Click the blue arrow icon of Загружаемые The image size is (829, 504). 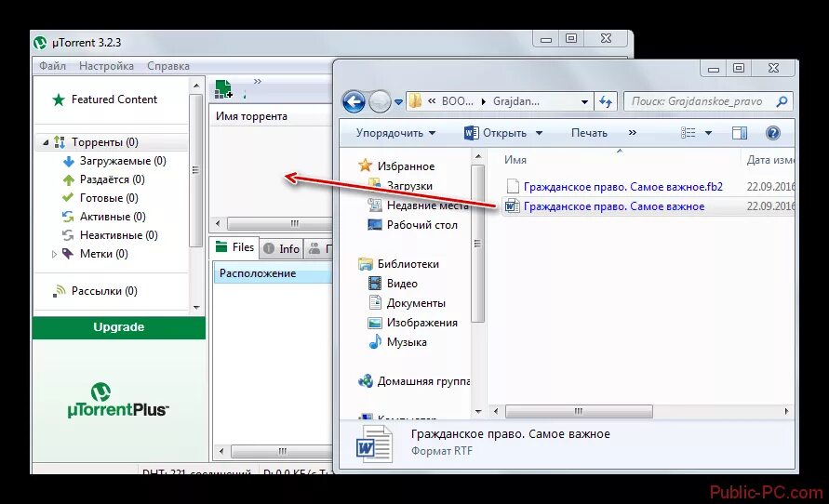(68, 161)
